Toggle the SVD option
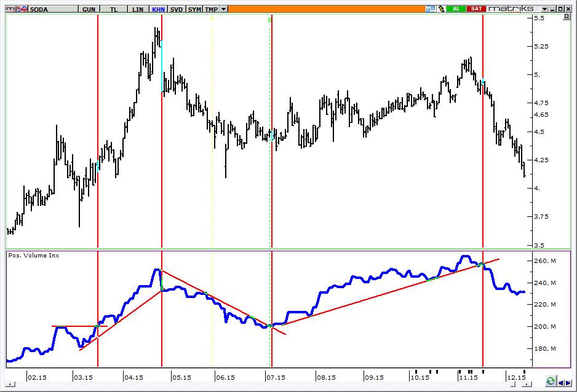The image size is (577, 392). click(177, 9)
